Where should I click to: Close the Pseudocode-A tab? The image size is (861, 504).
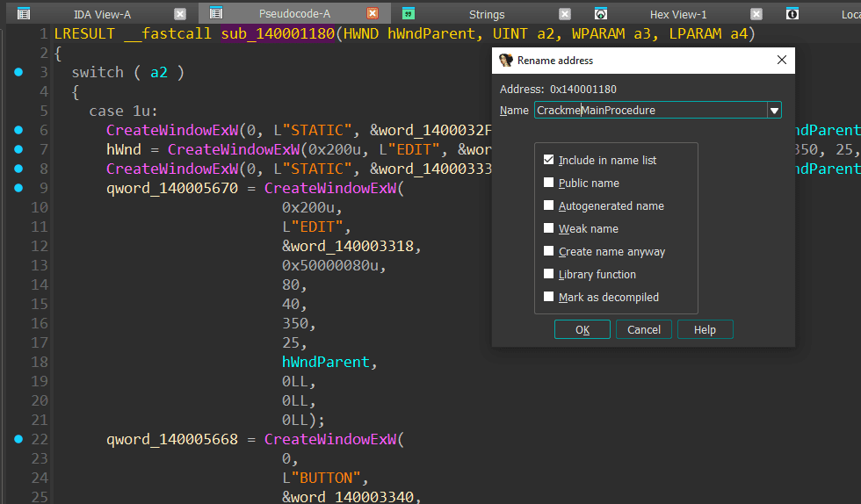tap(373, 14)
